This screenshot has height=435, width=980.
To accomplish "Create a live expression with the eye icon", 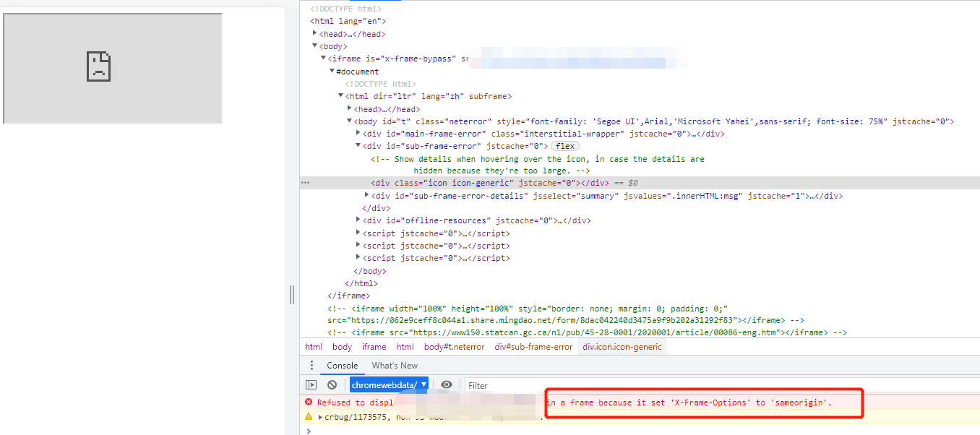I will (x=447, y=385).
